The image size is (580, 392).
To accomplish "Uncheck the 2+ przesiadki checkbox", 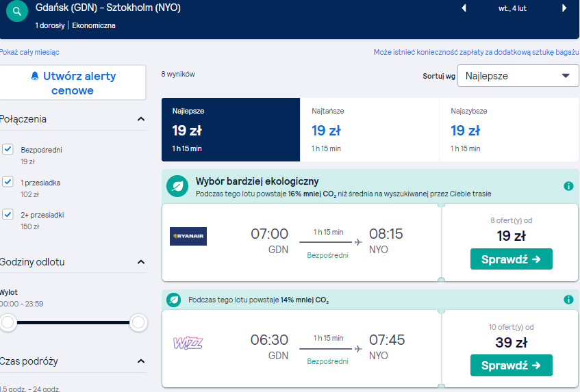I will point(8,214).
